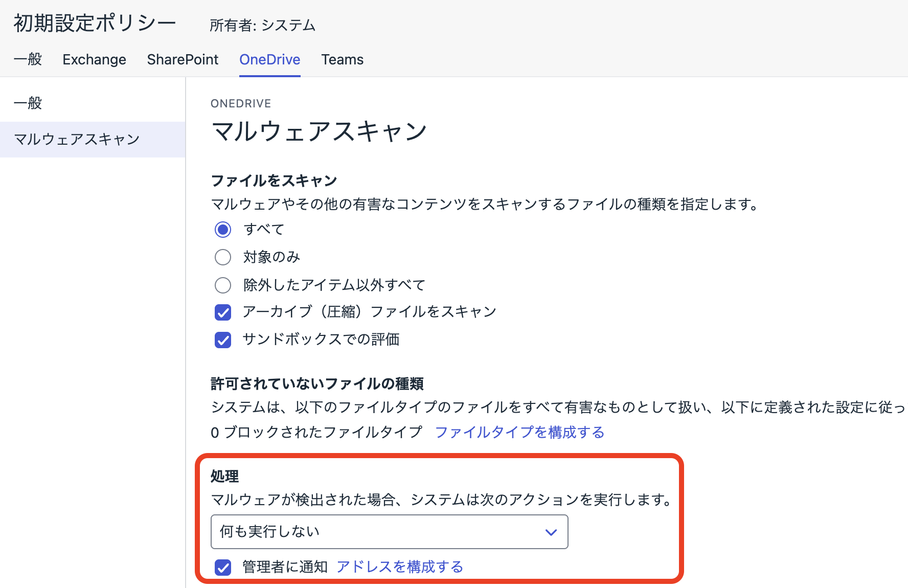The height and width of the screenshot is (588, 908).
Task: Open 一般 in the left sidebar
Action: click(x=28, y=103)
